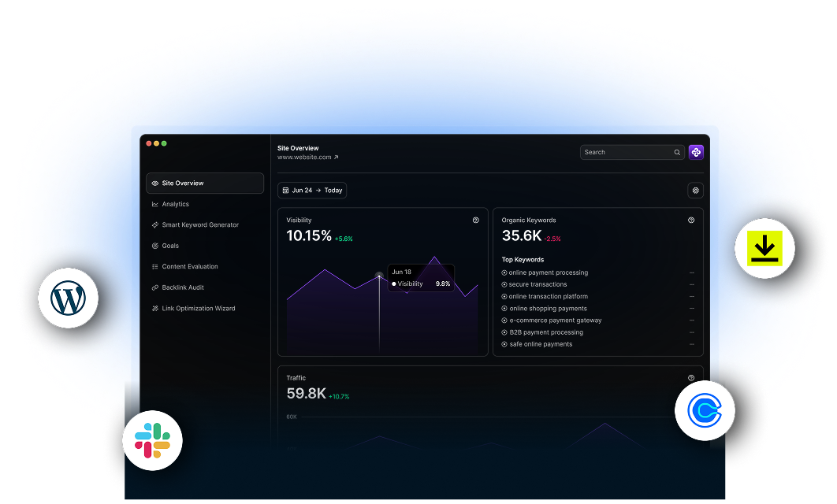Click the Link Optimization Wizard wand icon
837x504 pixels.
click(x=154, y=308)
